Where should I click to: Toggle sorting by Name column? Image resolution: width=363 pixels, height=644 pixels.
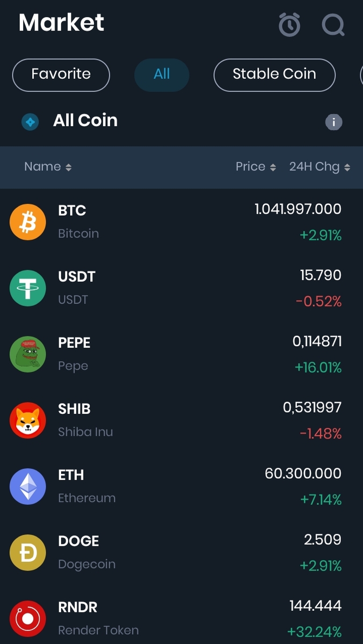pyautogui.click(x=48, y=166)
